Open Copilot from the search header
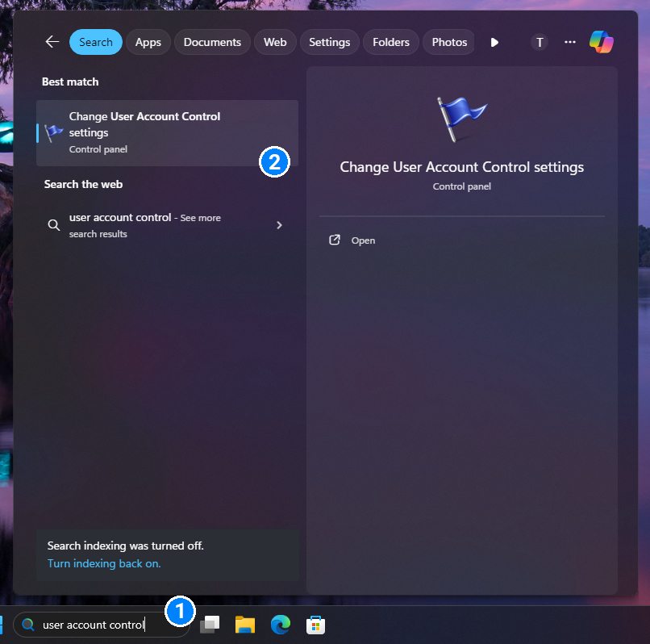650x644 pixels. click(x=601, y=42)
